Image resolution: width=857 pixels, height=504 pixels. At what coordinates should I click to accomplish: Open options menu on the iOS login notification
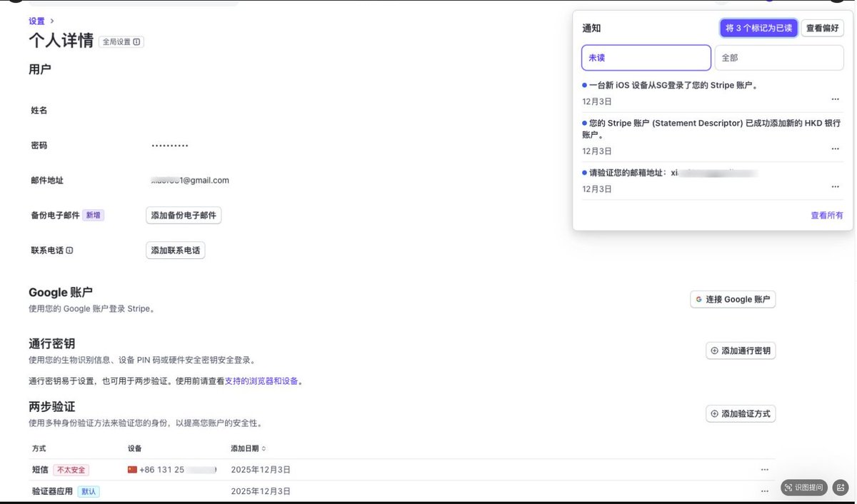pos(835,99)
